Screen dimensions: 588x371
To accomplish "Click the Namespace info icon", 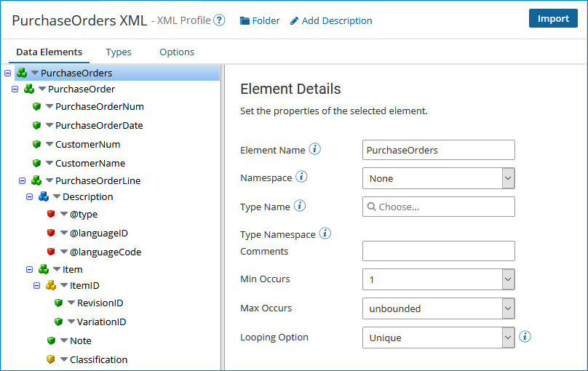I will pyautogui.click(x=301, y=176).
